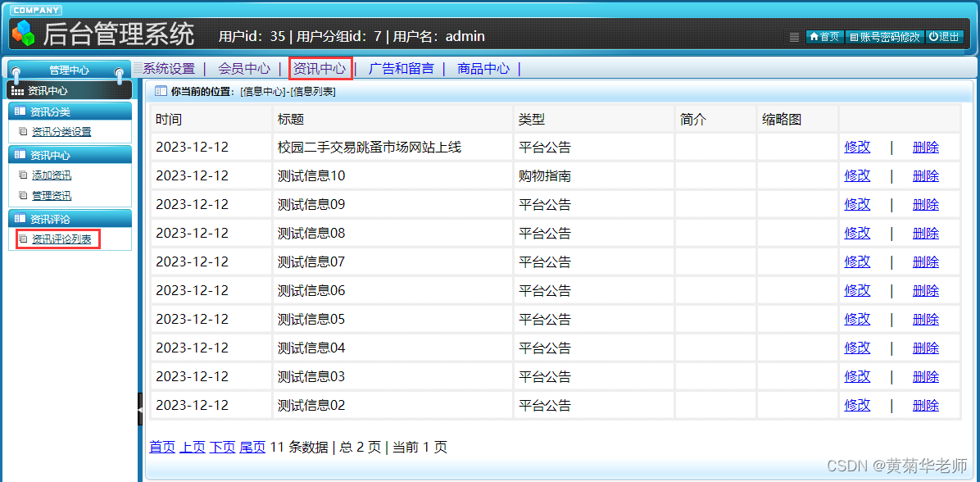Image resolution: width=980 pixels, height=482 pixels.
Task: Click the 管理中心 sidebar header tab
Action: (x=69, y=70)
